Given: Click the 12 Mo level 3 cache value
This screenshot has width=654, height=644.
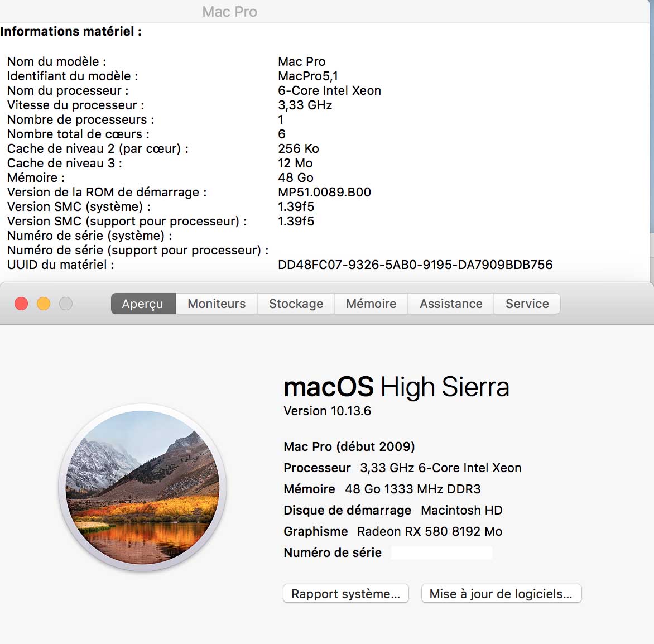Looking at the screenshot, I should (295, 163).
